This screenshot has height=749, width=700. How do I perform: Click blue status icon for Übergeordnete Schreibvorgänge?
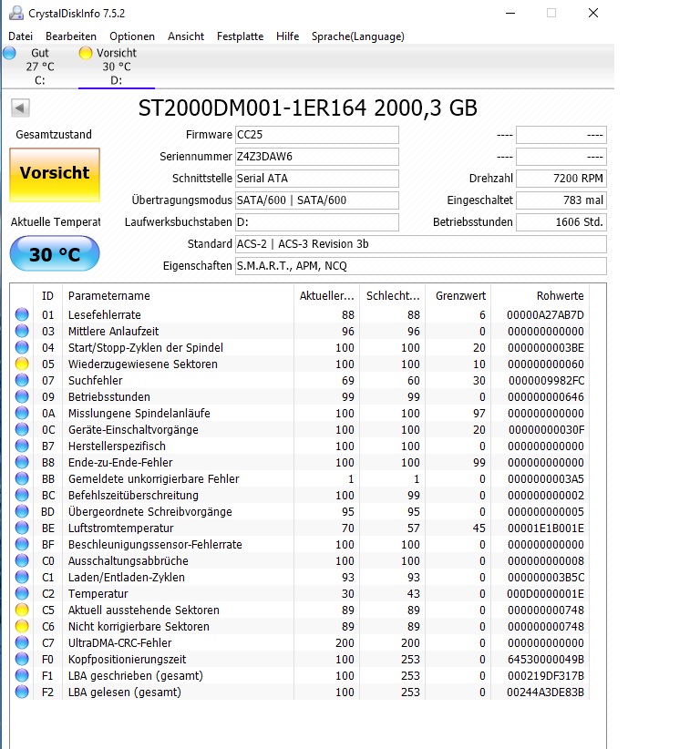[22, 511]
